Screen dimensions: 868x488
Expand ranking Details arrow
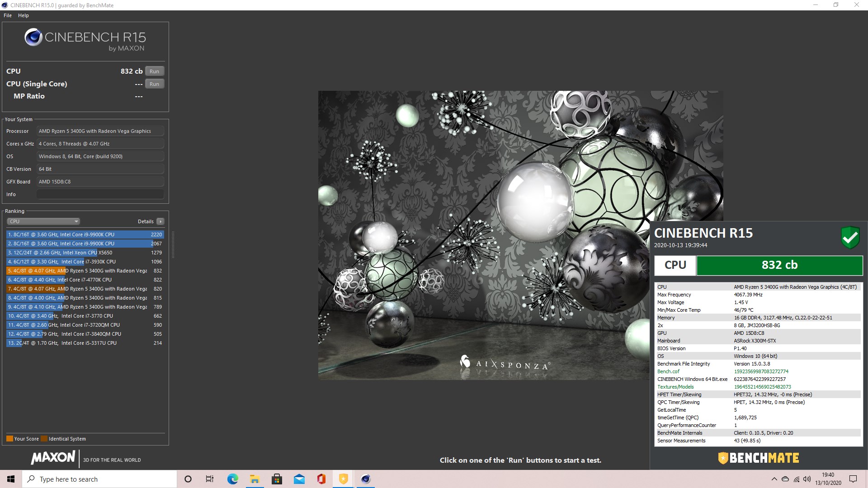pos(160,221)
